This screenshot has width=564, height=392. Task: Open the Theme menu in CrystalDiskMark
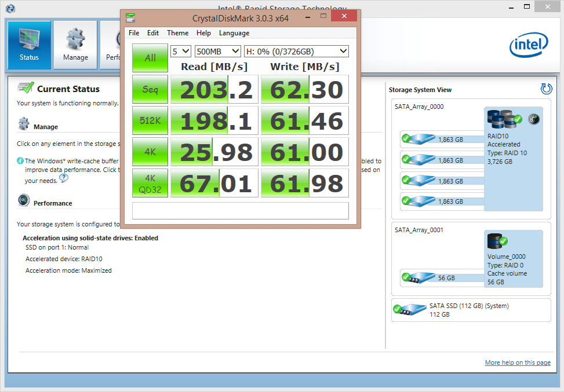[x=177, y=33]
